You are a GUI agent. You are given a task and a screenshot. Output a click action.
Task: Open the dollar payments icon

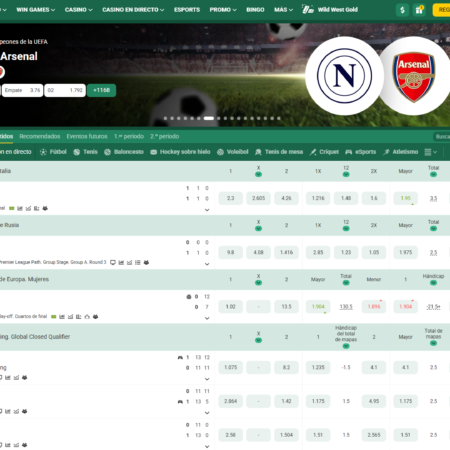click(x=402, y=10)
